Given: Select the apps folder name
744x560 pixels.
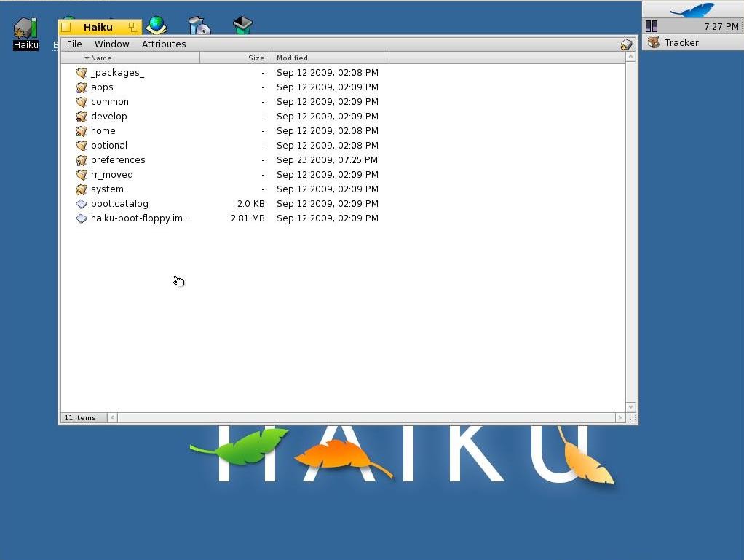Looking at the screenshot, I should click(x=102, y=87).
